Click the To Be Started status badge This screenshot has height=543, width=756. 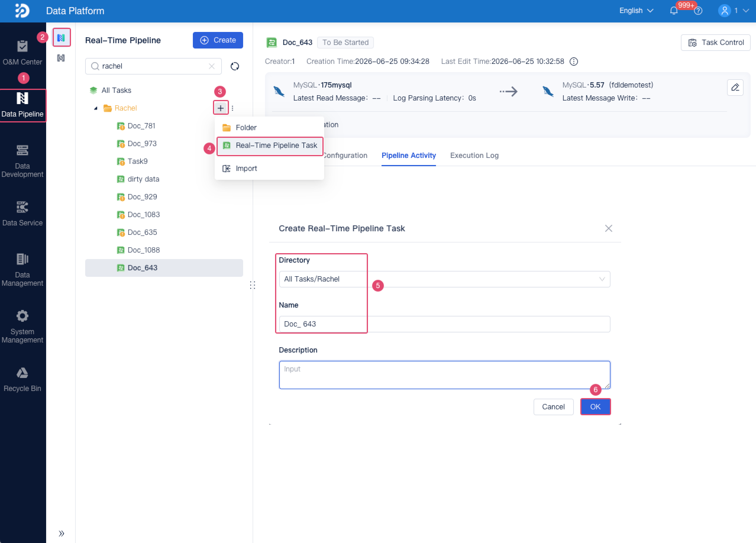coord(345,42)
